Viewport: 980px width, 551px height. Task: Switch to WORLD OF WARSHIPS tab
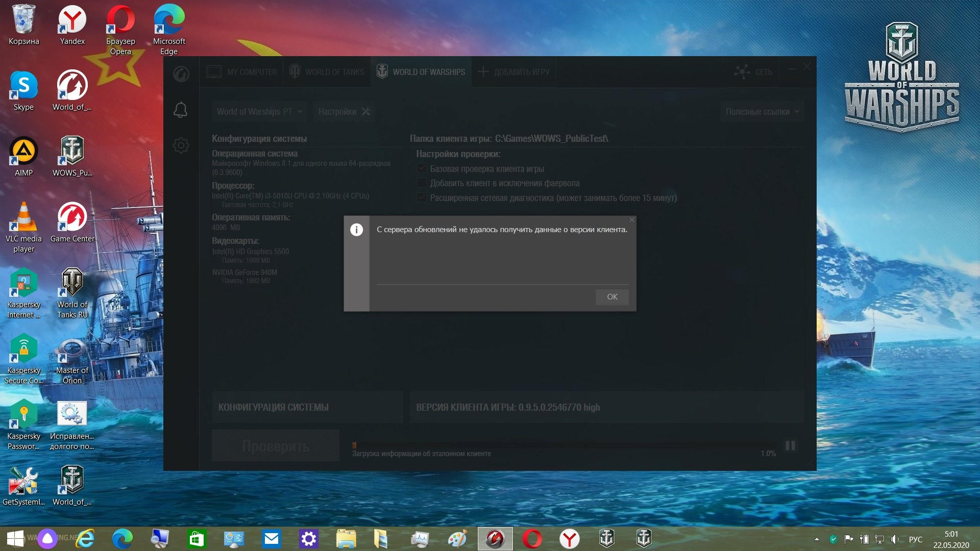point(421,72)
